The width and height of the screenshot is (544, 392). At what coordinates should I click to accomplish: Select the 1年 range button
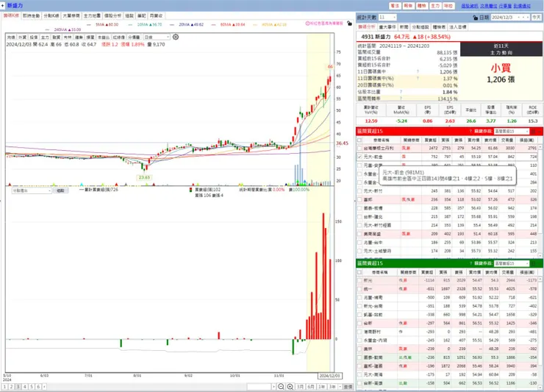(x=321, y=386)
